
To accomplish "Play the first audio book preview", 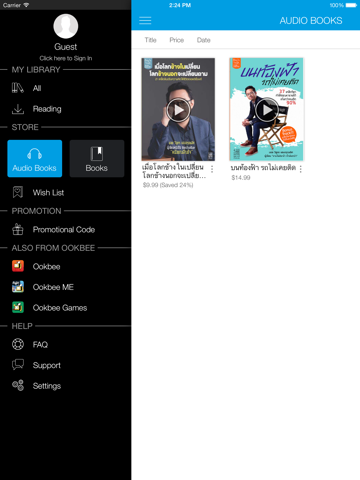I will 178,110.
